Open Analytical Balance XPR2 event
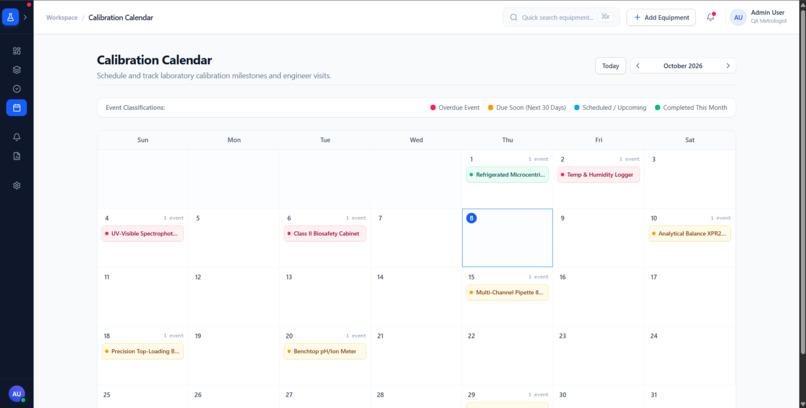The image size is (806, 408). pos(690,233)
